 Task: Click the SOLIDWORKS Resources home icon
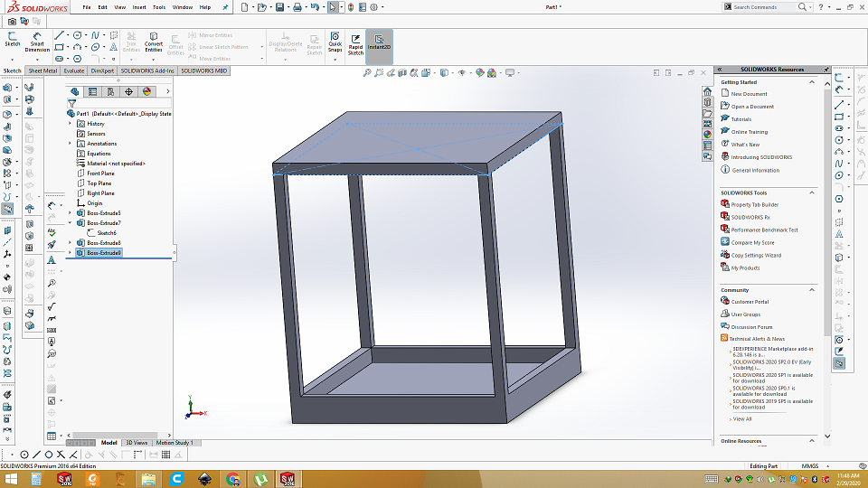coord(707,91)
